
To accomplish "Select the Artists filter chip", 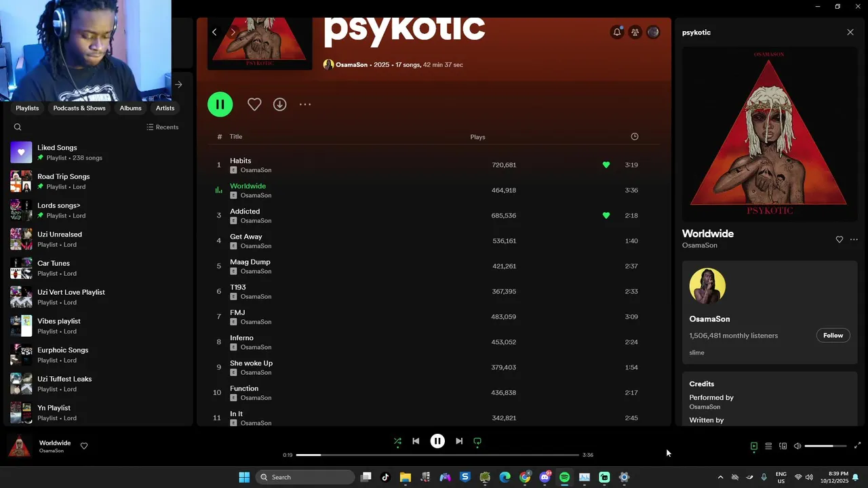I will 165,108.
